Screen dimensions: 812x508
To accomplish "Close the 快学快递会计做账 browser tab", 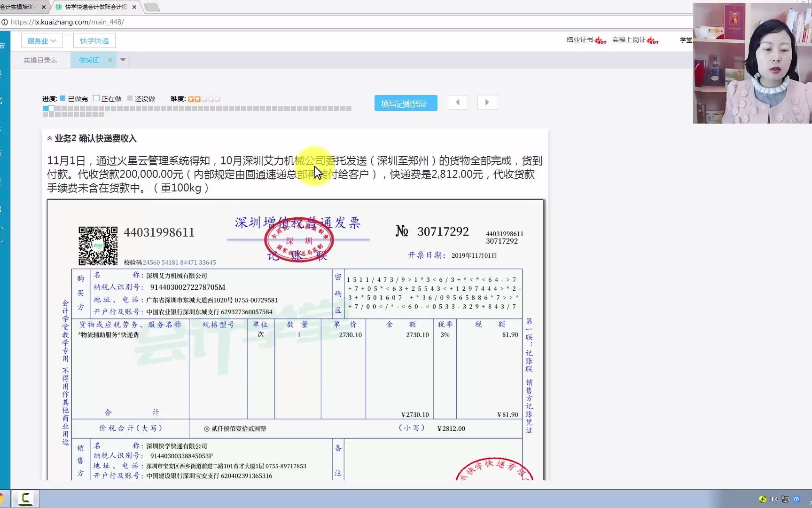I will pyautogui.click(x=134, y=7).
